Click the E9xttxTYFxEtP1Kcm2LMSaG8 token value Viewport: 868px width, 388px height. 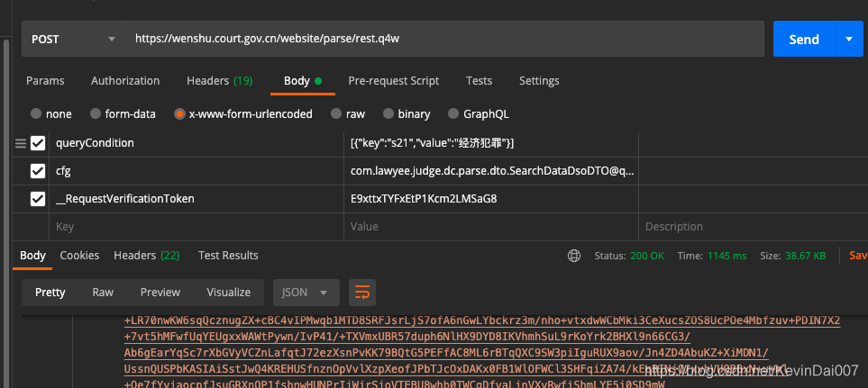(491, 199)
